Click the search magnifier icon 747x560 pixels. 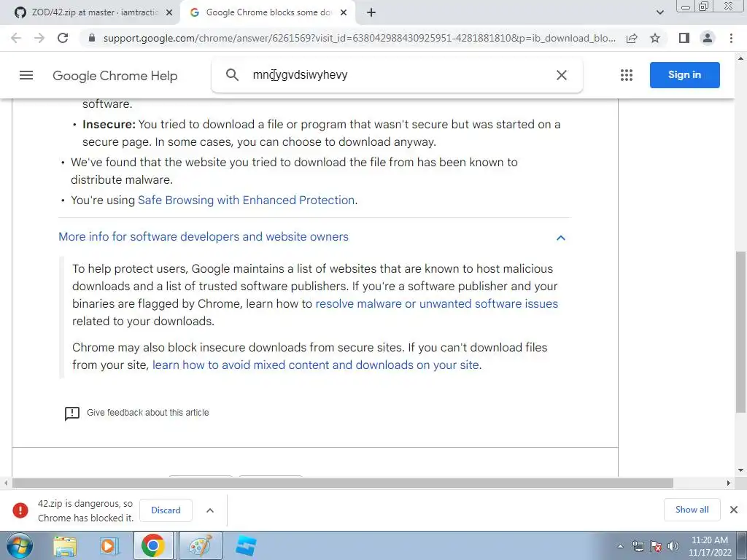click(x=232, y=75)
